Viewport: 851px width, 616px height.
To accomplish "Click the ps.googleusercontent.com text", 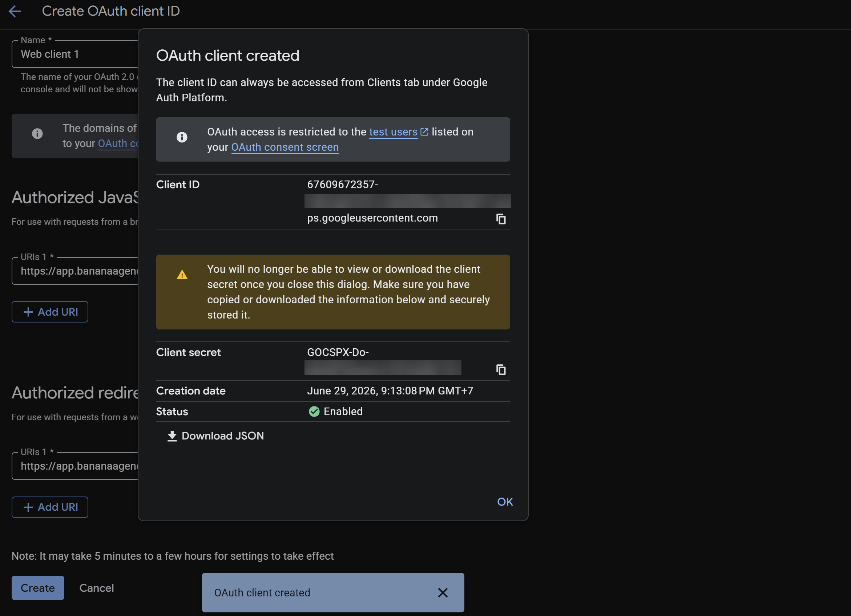I will 372,218.
